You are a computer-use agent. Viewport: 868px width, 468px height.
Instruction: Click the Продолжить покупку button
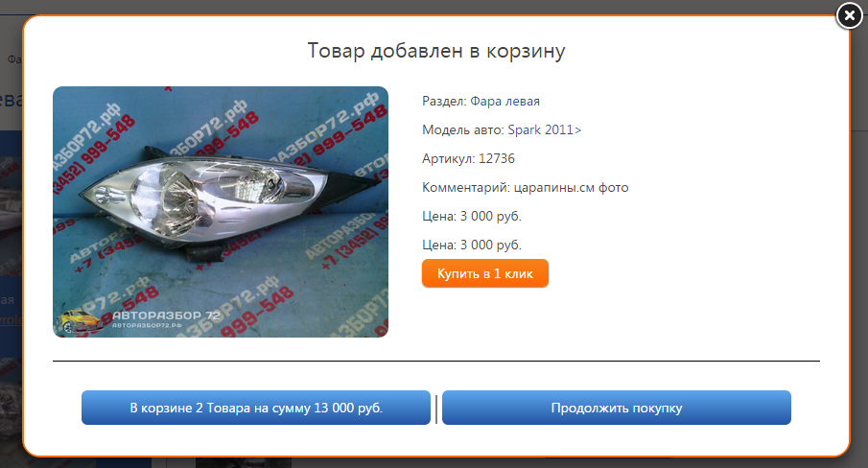point(616,408)
